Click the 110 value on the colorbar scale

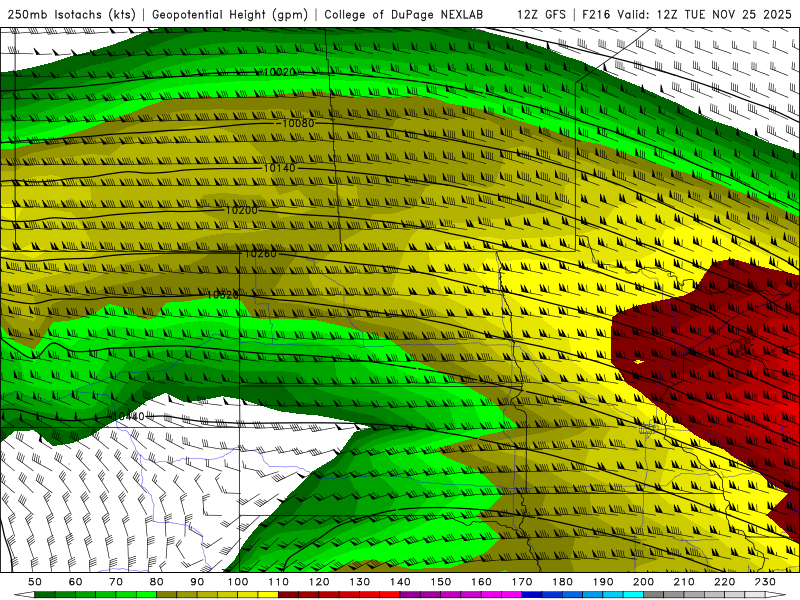(x=279, y=582)
